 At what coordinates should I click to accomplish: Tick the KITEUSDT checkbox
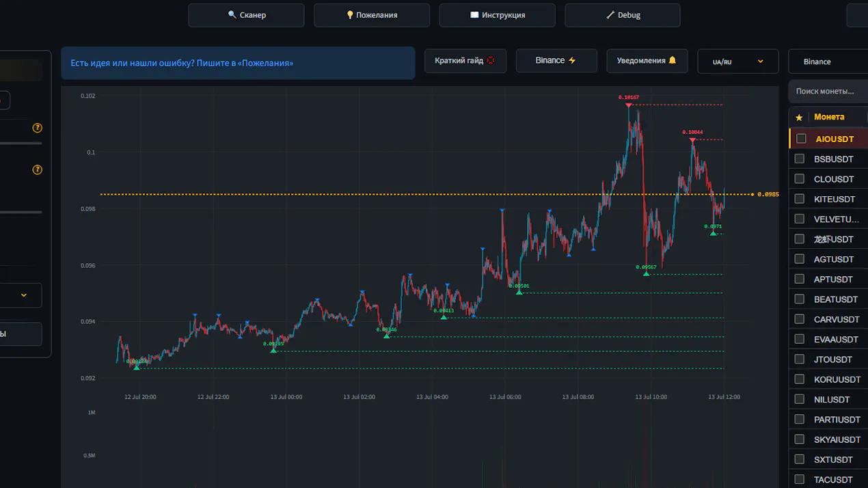pos(800,199)
